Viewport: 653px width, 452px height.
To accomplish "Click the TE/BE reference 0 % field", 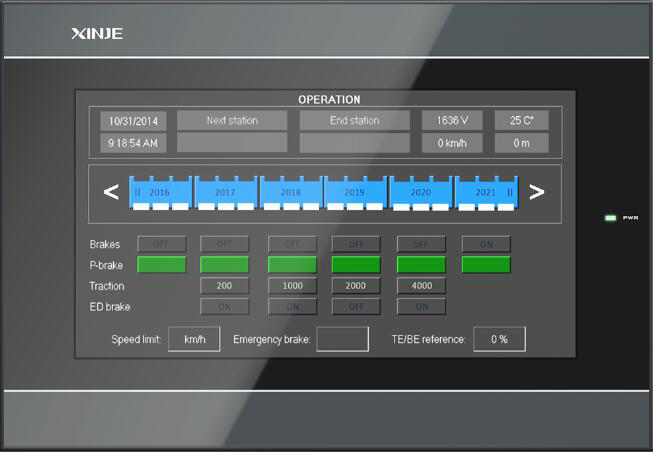I will click(x=499, y=339).
